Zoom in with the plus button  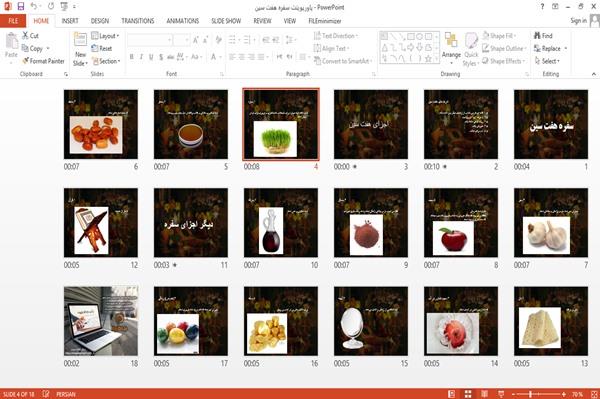564,394
